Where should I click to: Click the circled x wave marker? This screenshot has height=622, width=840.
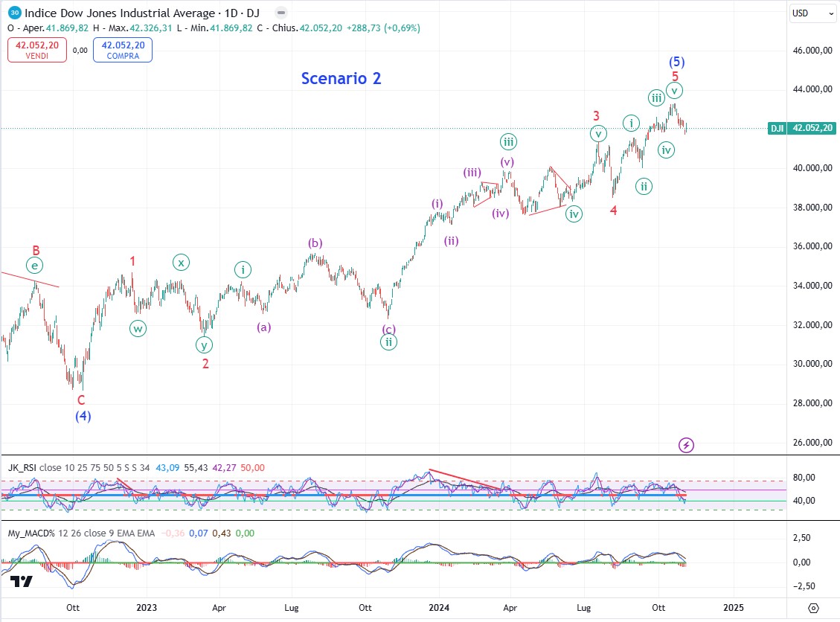click(x=181, y=263)
